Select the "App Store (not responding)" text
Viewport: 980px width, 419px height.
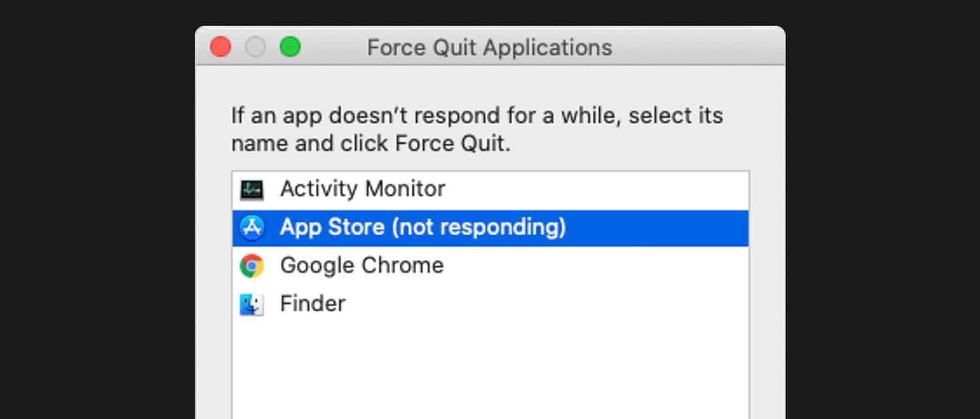(423, 227)
